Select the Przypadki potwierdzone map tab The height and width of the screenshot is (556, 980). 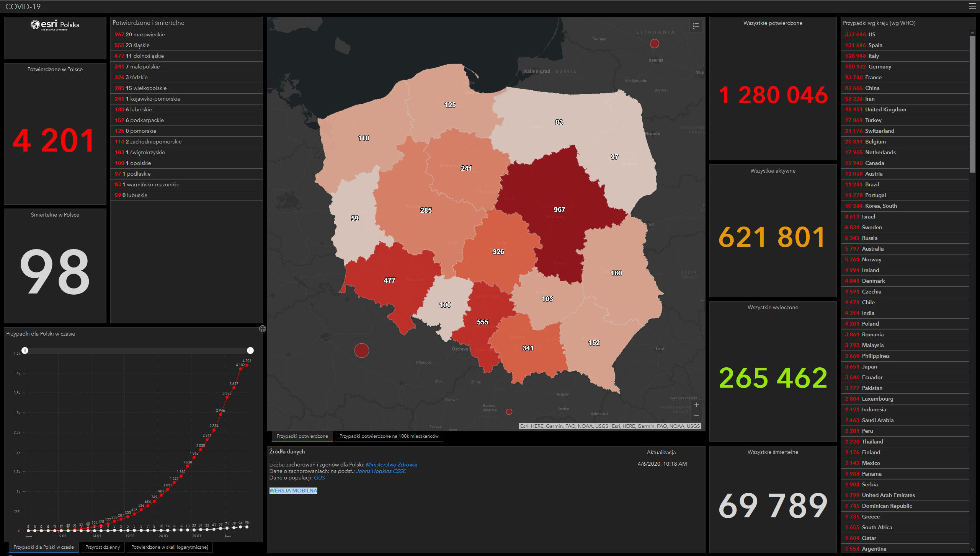(302, 436)
